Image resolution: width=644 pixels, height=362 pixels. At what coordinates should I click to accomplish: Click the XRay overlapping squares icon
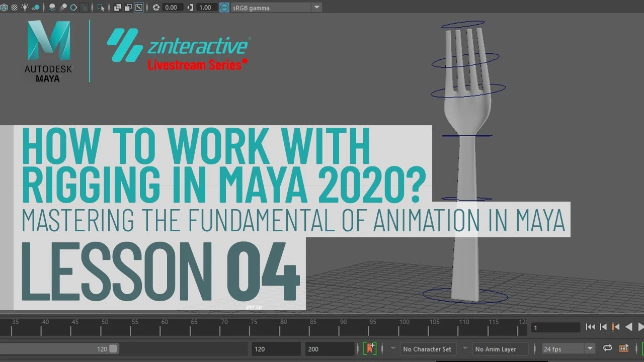click(x=117, y=8)
